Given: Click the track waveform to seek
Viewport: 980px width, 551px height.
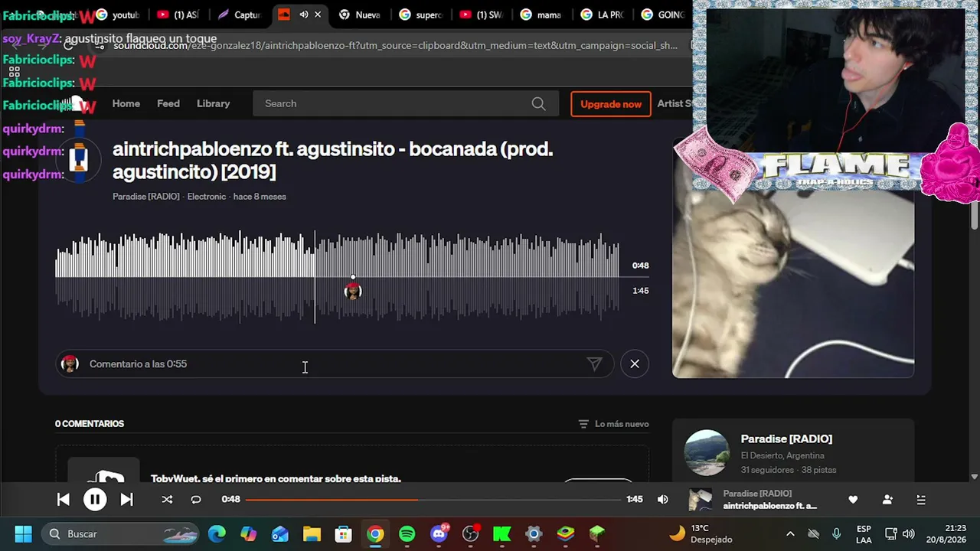Looking at the screenshot, I should pos(337,276).
